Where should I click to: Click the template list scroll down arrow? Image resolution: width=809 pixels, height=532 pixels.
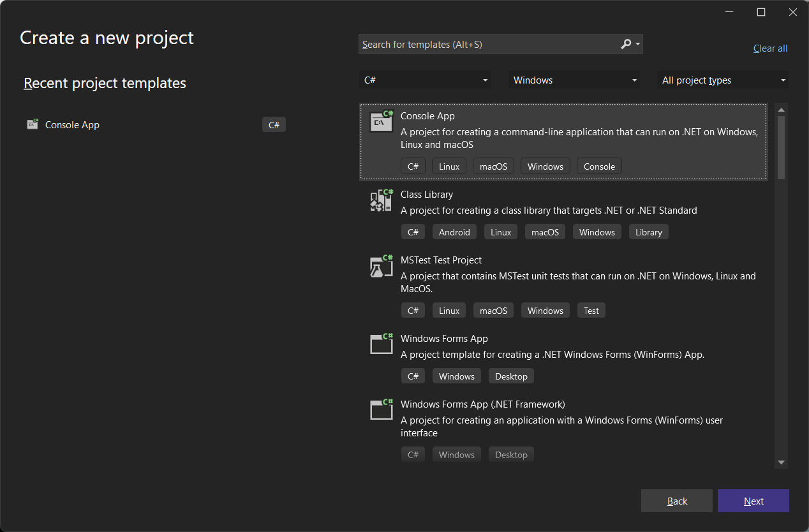pos(781,462)
